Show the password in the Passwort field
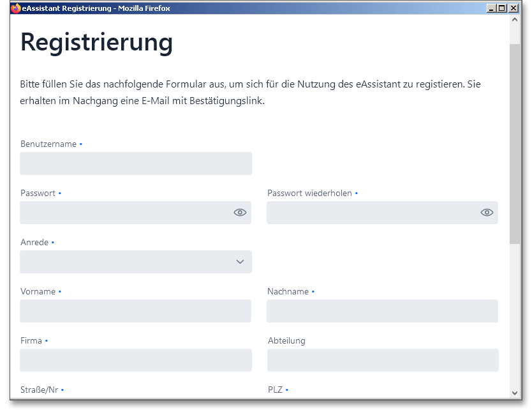Viewport: 532px width, 410px height. (x=240, y=213)
